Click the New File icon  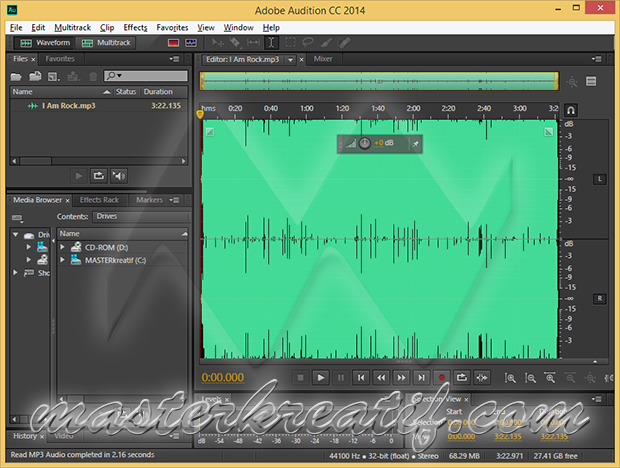click(x=53, y=76)
